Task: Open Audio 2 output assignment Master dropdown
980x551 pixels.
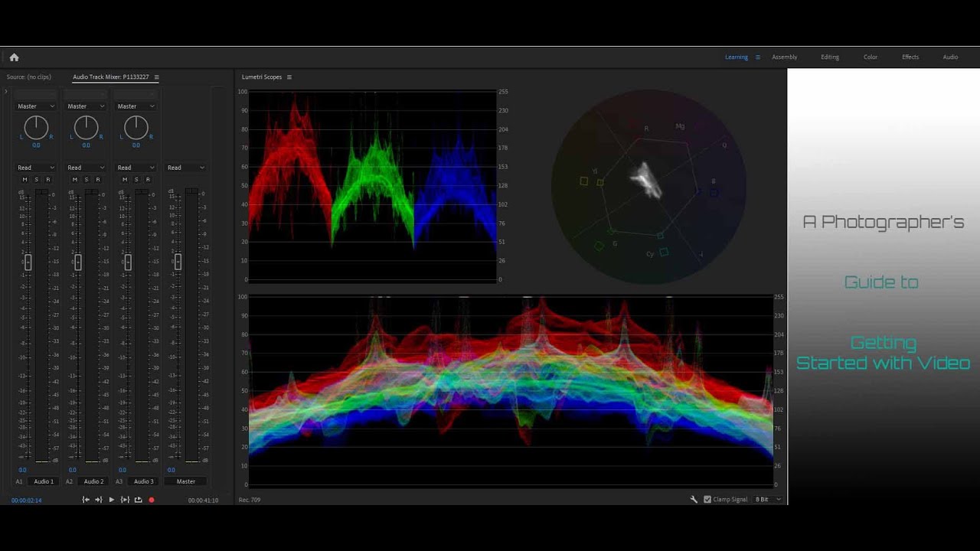Action: (86, 106)
